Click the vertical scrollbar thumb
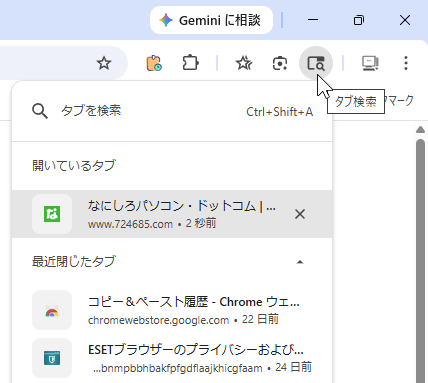Screen dimensions: 428x383 click(x=421, y=260)
